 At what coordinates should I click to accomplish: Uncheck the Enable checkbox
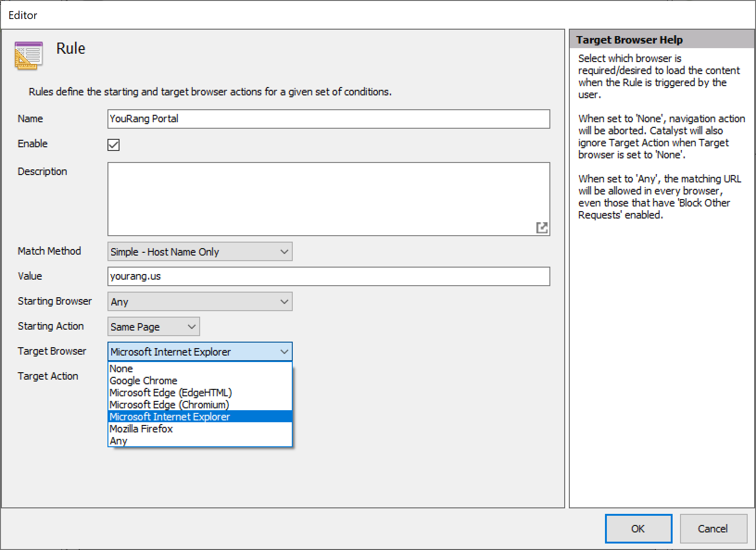pyautogui.click(x=113, y=145)
